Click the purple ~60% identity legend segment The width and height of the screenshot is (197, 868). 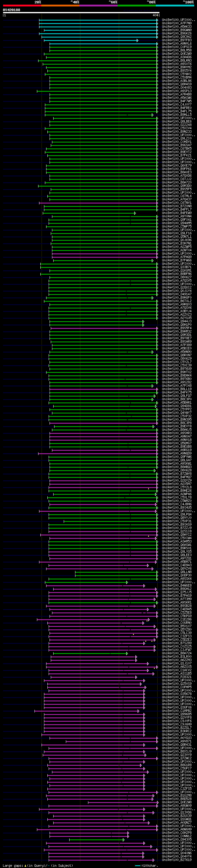pos(99,6)
